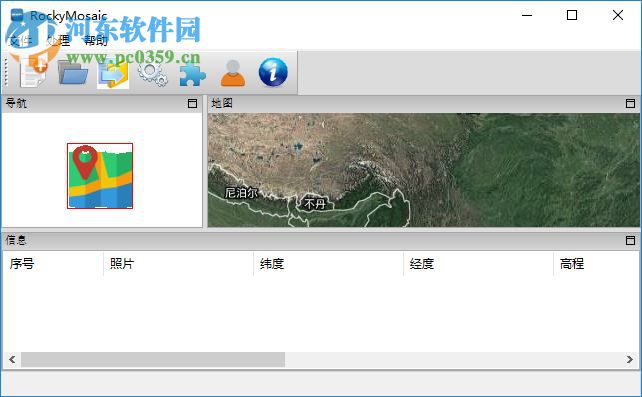
Task: Close the RockyMosaic window
Action: (618, 16)
